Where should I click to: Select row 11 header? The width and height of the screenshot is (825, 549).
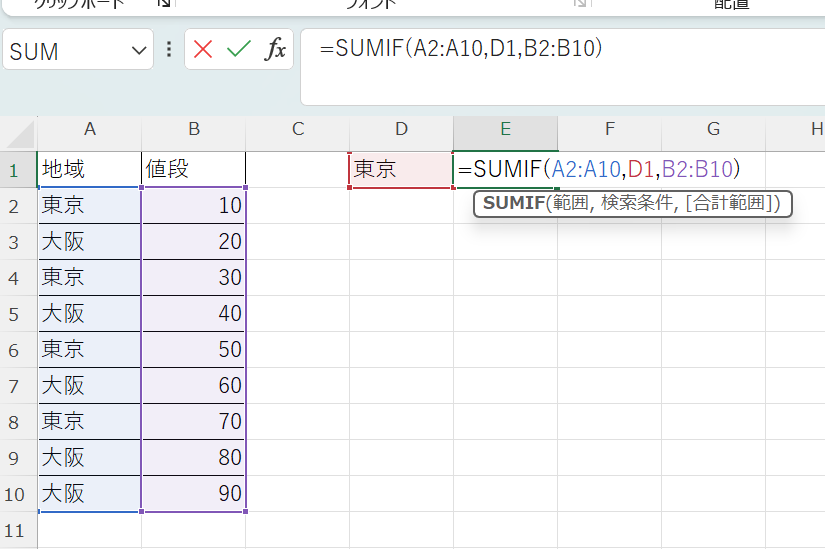click(x=15, y=529)
